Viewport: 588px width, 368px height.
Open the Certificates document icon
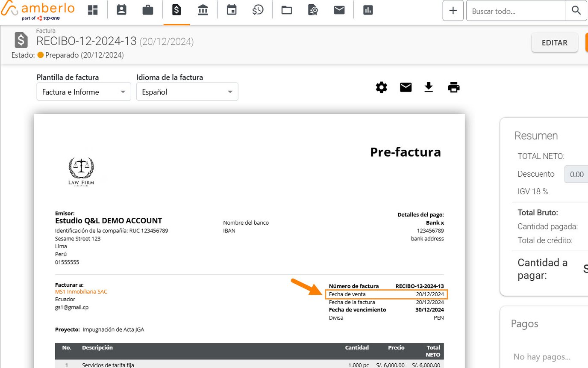[x=312, y=9]
